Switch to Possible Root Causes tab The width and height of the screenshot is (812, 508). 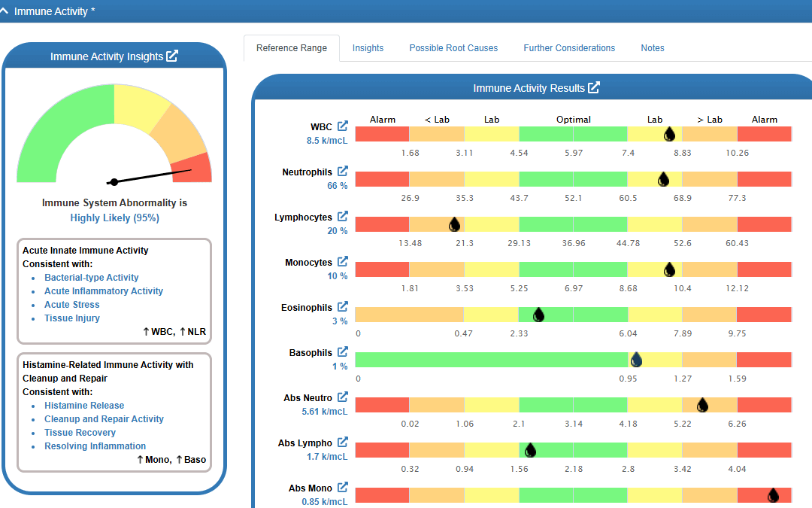453,47
